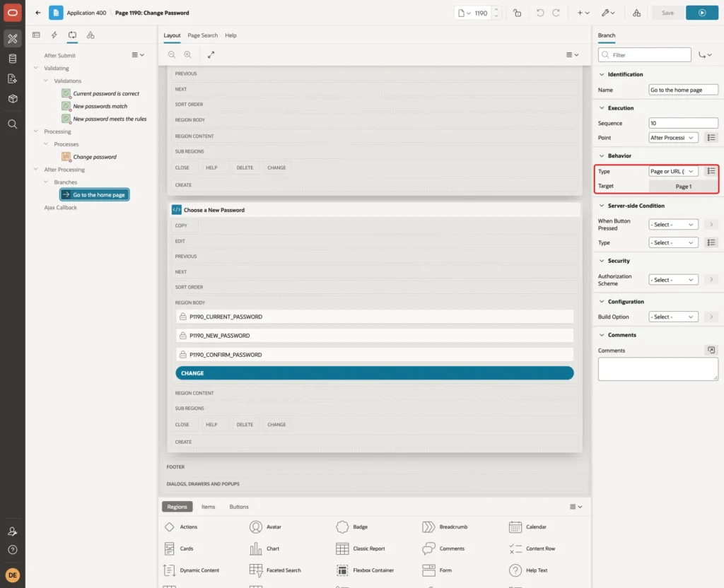Open the Administration user icon

[x=13, y=531]
